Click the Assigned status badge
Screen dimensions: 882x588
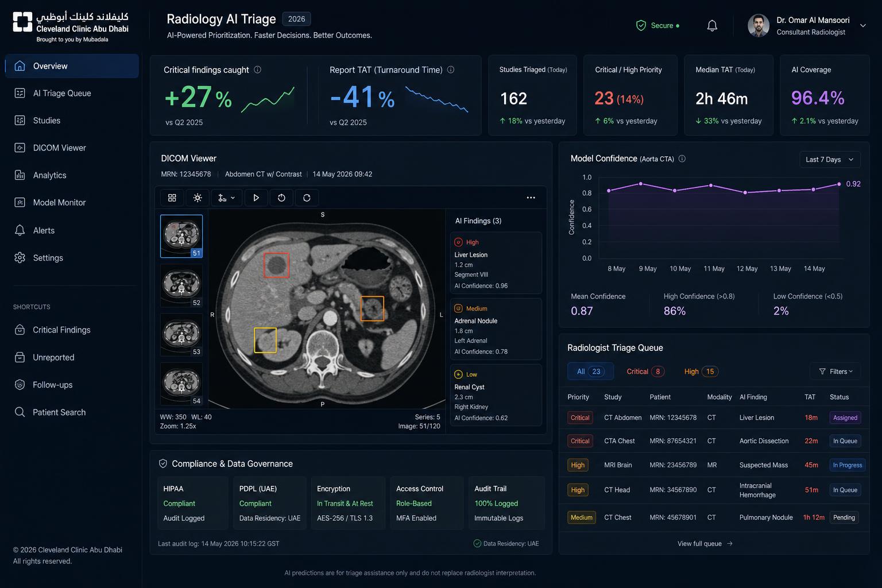(x=845, y=418)
